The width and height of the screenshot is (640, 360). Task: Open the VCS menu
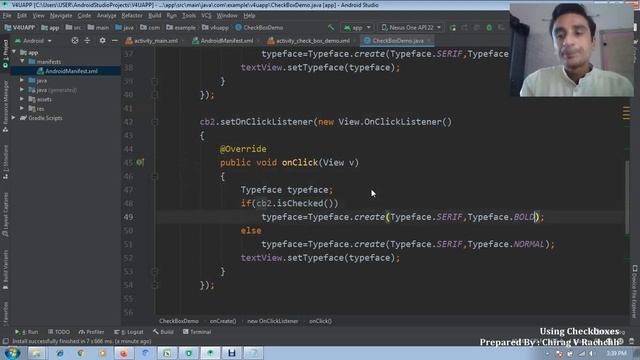206,16
